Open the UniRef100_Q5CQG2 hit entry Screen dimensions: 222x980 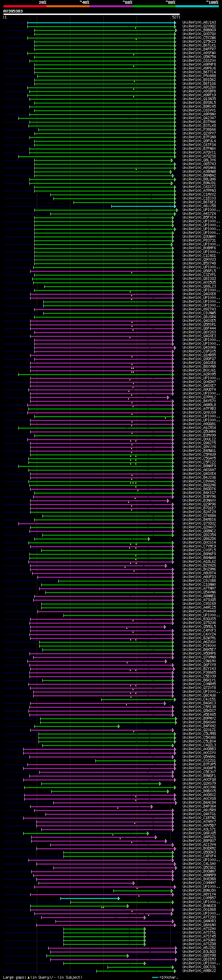pyautogui.click(x=199, y=867)
